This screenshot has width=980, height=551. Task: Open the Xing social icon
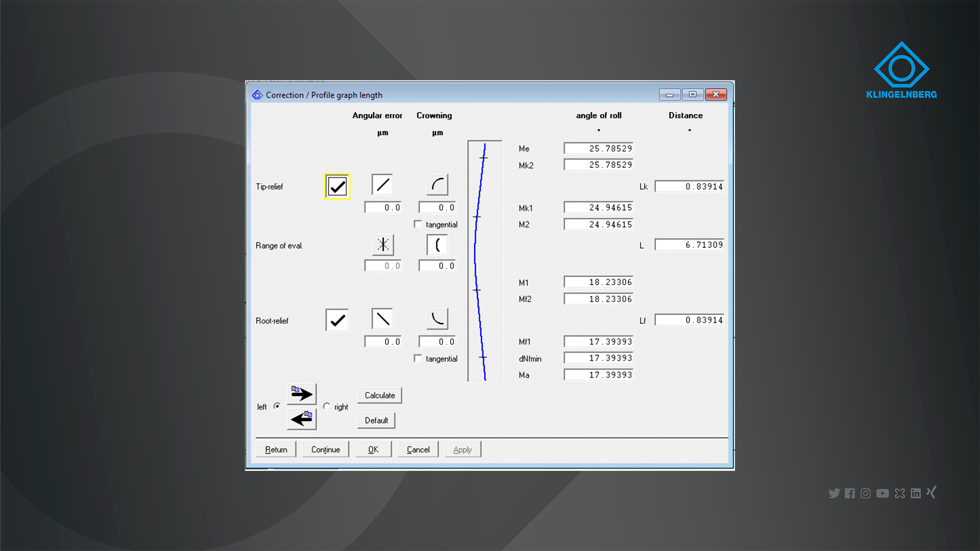[932, 492]
